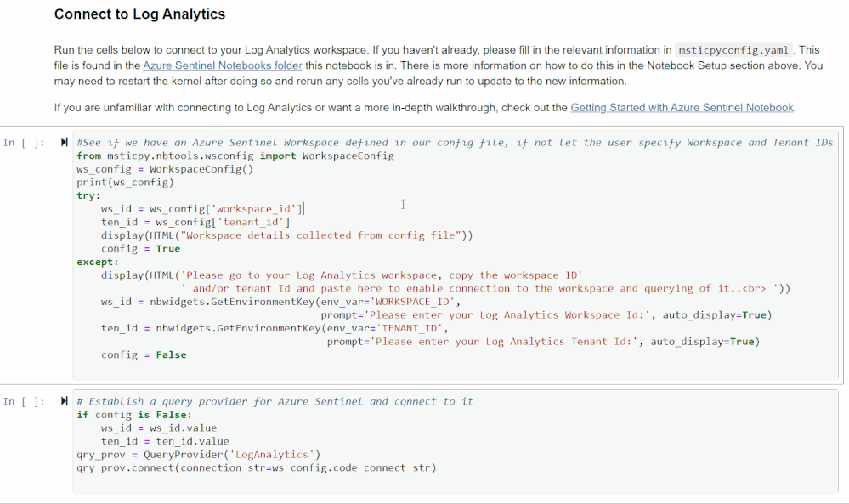Viewport: 849px width, 504px height.
Task: Select the second cell's In [ ] prompt
Action: click(x=24, y=402)
